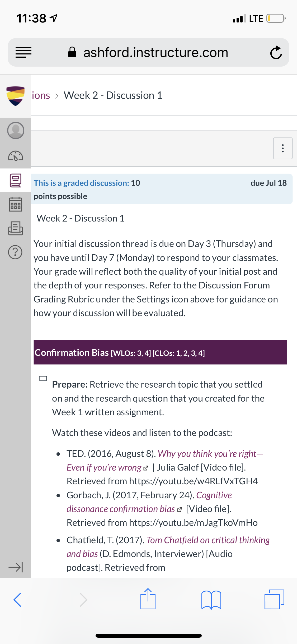The height and width of the screenshot is (644, 297).
Task: Open Tom Chatfield on critical thinking link
Action: (168, 547)
